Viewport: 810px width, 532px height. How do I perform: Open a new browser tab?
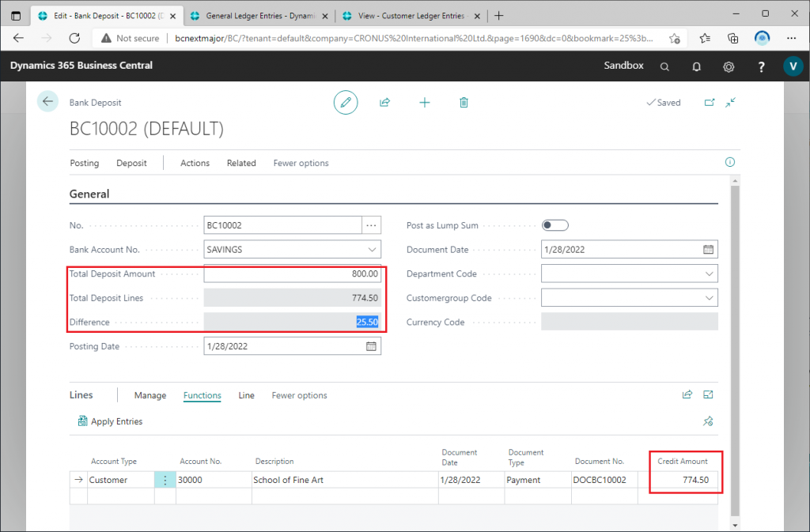pos(498,16)
